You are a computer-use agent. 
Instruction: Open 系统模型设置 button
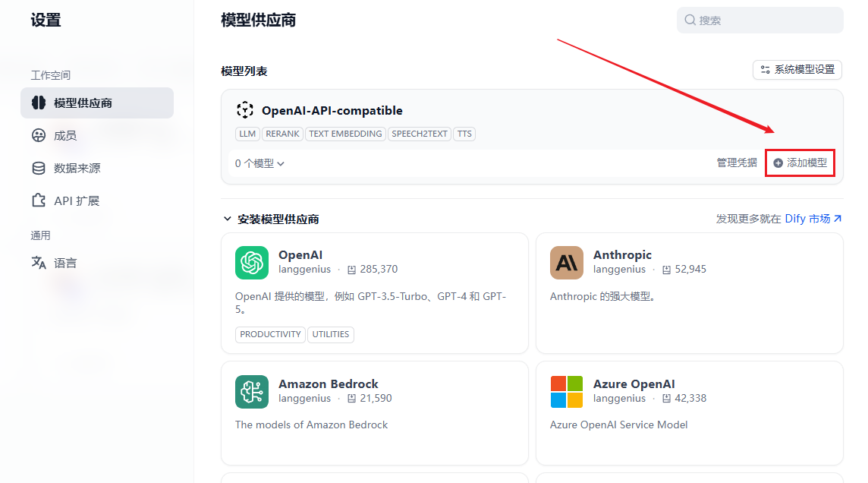tap(797, 69)
